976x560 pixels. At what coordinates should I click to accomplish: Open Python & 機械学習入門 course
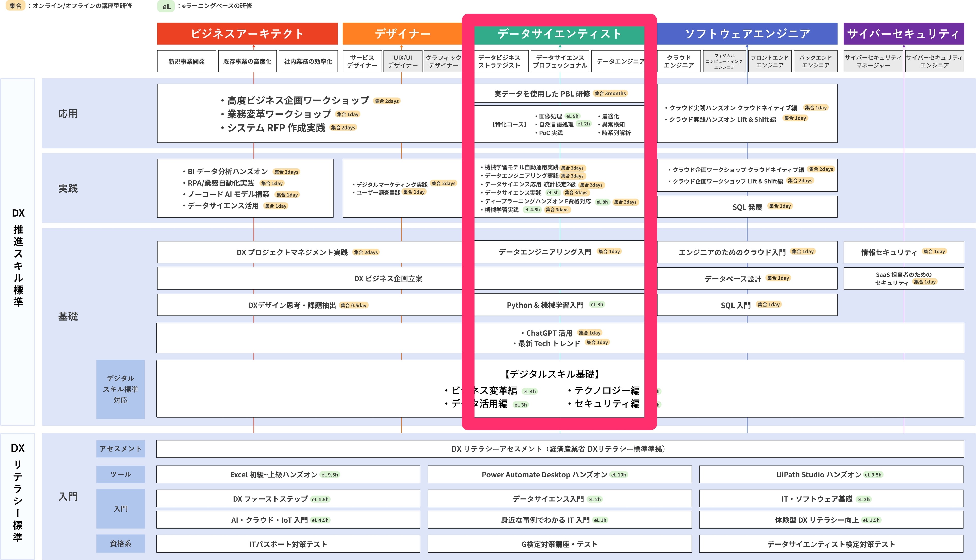coord(545,305)
